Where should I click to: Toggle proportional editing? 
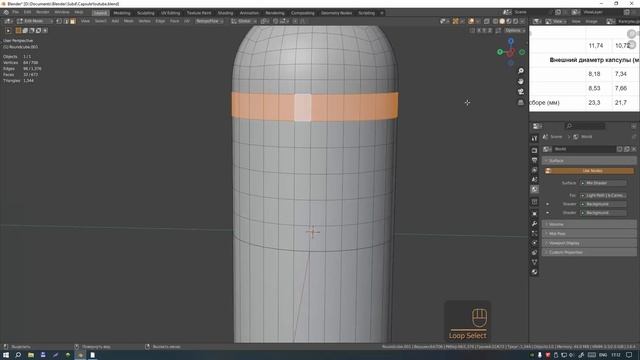295,21
